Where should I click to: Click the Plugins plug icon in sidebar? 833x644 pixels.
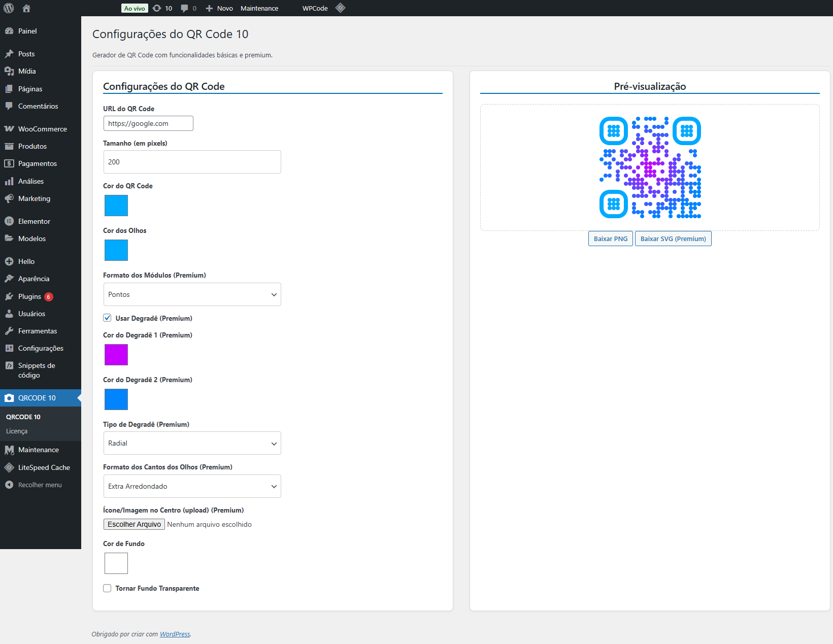coord(9,296)
